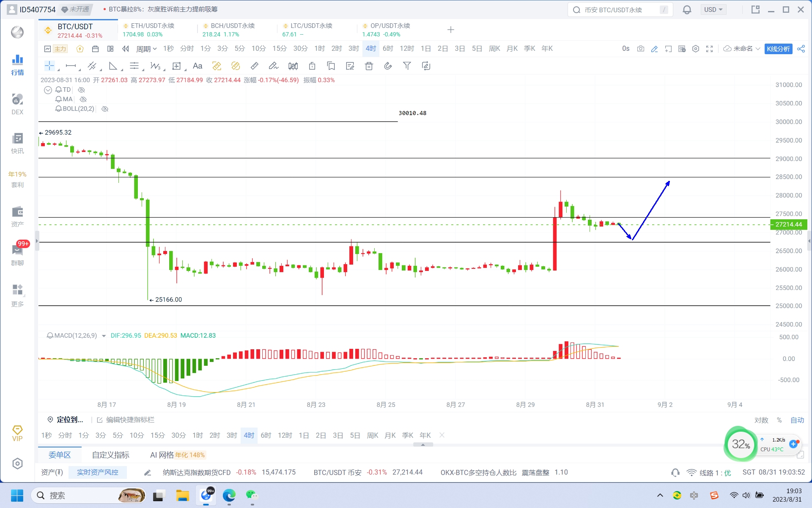Select the Aa text annotation tool
The width and height of the screenshot is (812, 508).
point(197,66)
